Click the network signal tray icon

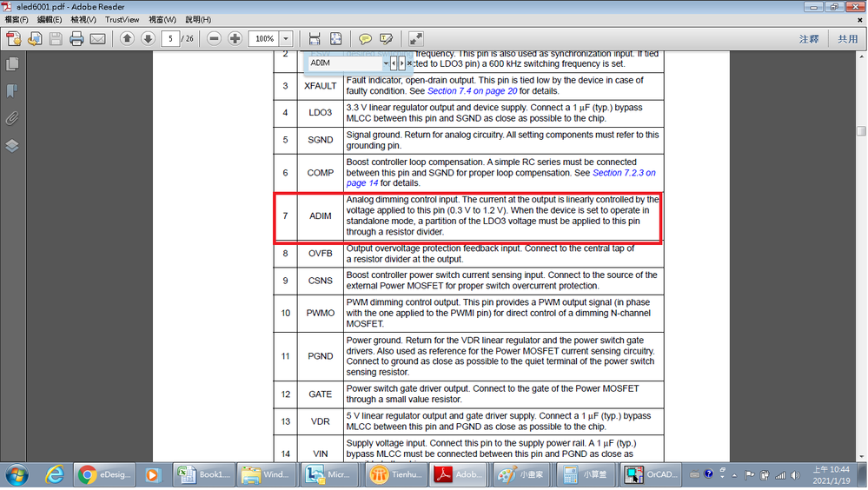click(x=780, y=475)
